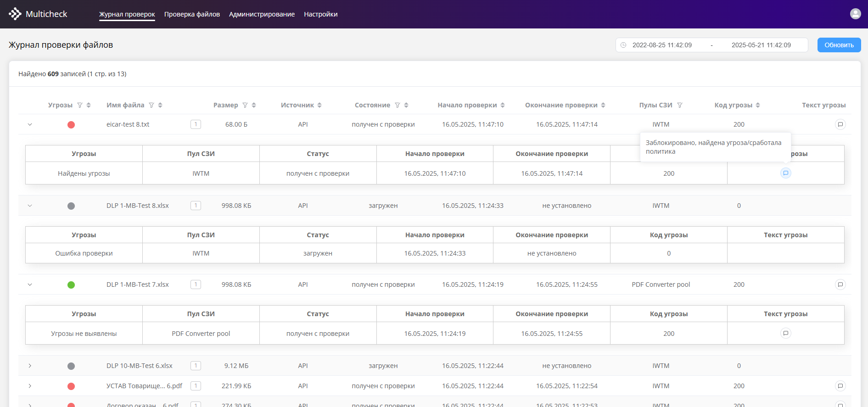Click the 16.05.2025, 11:22:54 end time cell
The width and height of the screenshot is (868, 407).
pyautogui.click(x=567, y=386)
